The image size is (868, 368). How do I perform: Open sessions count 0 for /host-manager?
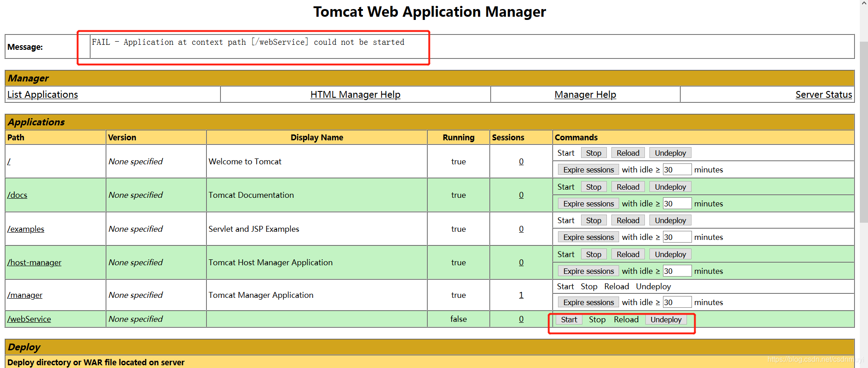[x=521, y=263]
